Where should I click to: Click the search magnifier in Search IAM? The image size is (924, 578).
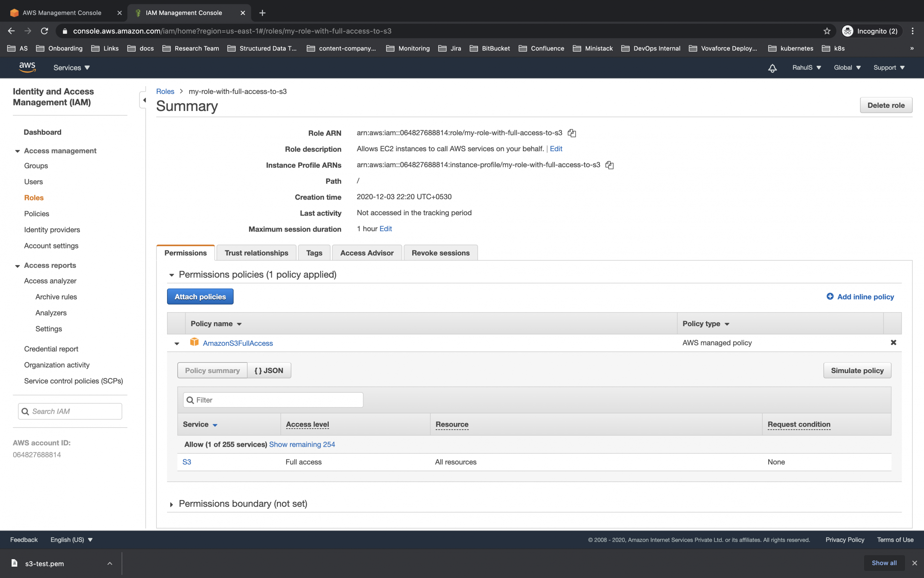[25, 411]
